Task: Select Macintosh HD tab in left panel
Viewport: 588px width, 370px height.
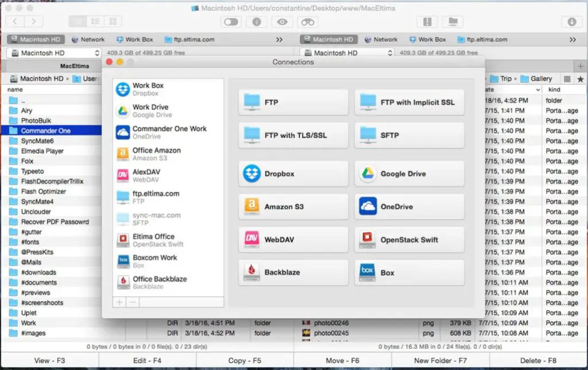Action: (x=36, y=40)
